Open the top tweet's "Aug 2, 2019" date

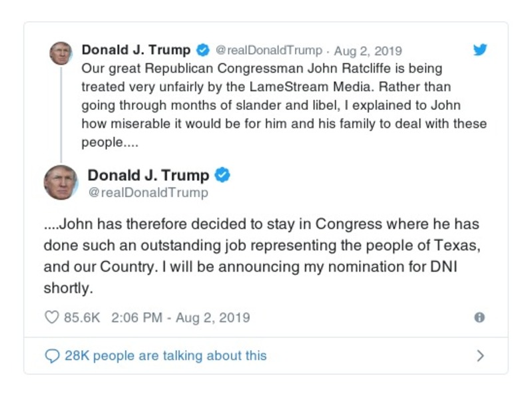point(368,51)
